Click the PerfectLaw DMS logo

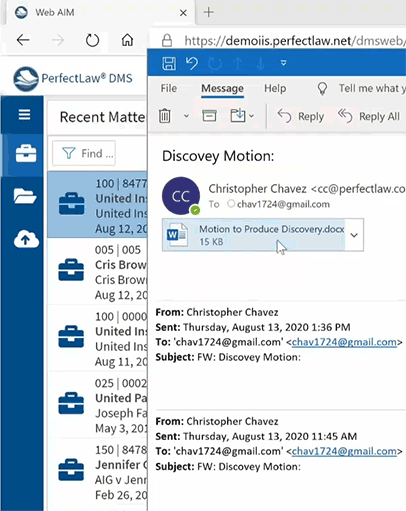[73, 79]
